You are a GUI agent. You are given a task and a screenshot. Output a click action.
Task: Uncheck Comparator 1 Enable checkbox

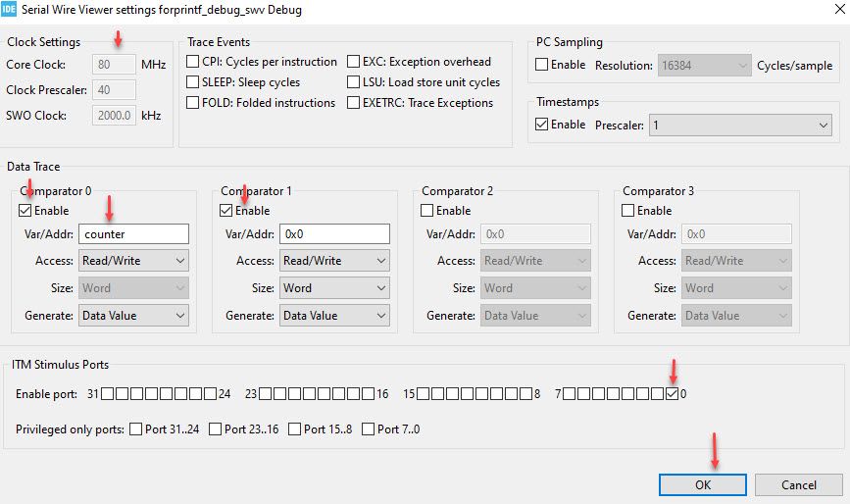[x=226, y=210]
